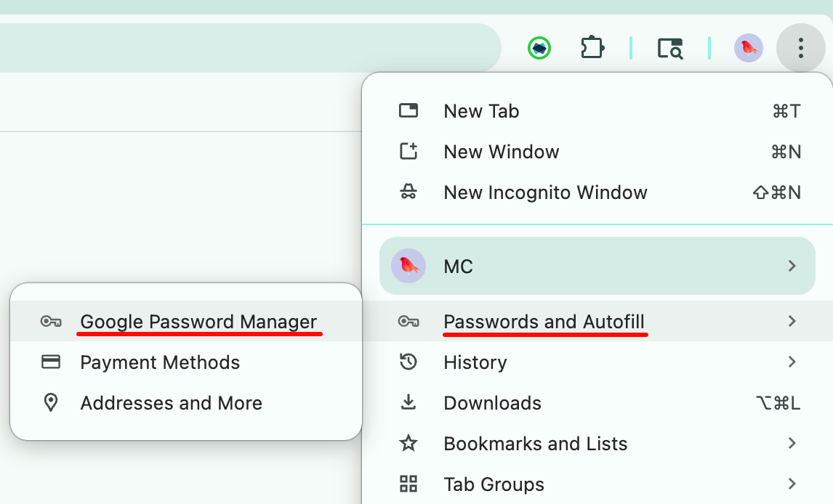Open New Incognito Window
The width and height of the screenshot is (833, 504).
coord(597,192)
